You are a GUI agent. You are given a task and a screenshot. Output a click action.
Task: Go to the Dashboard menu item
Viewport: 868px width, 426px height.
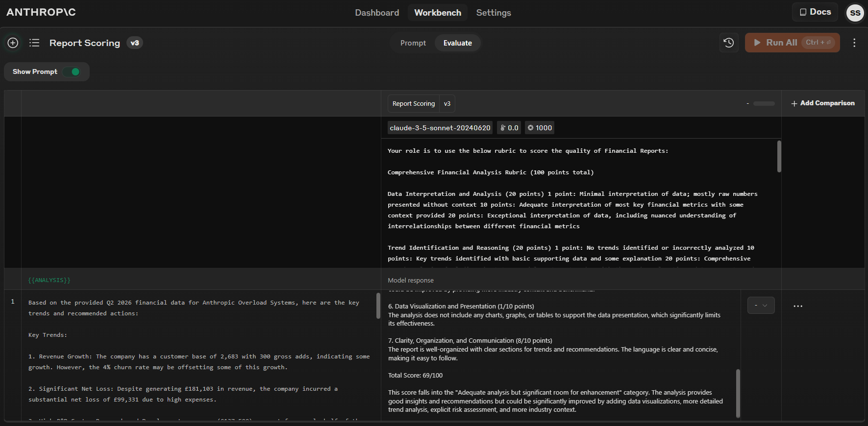(x=377, y=13)
